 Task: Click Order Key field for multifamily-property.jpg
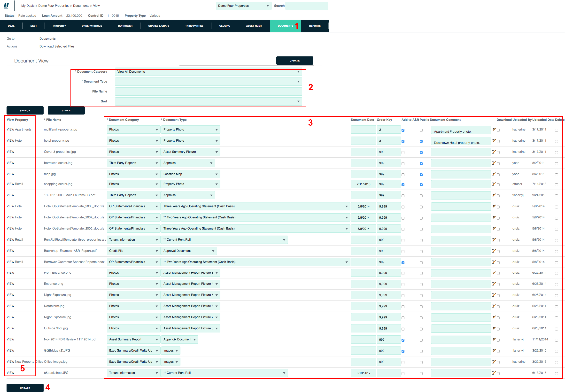[x=388, y=130]
